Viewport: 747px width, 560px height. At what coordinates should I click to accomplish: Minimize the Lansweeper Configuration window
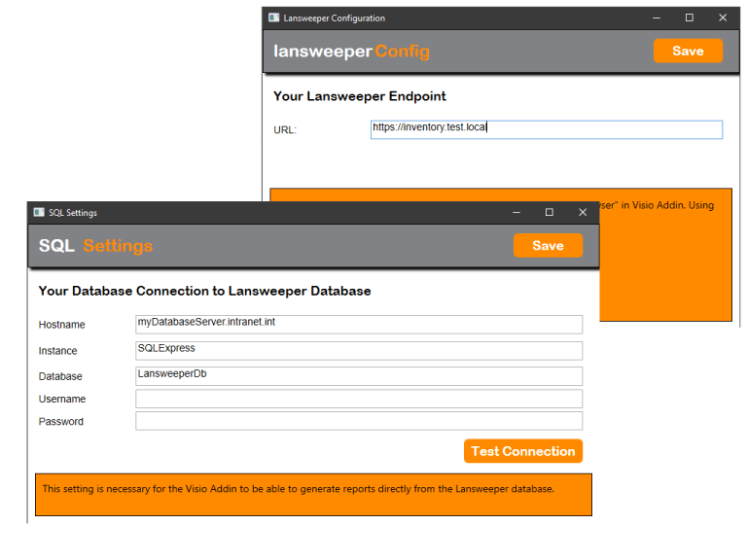657,17
